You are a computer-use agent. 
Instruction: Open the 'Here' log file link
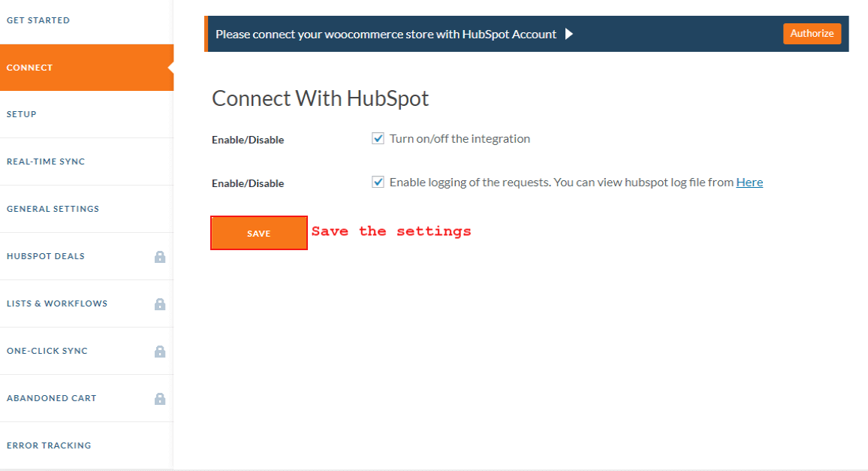[749, 183]
